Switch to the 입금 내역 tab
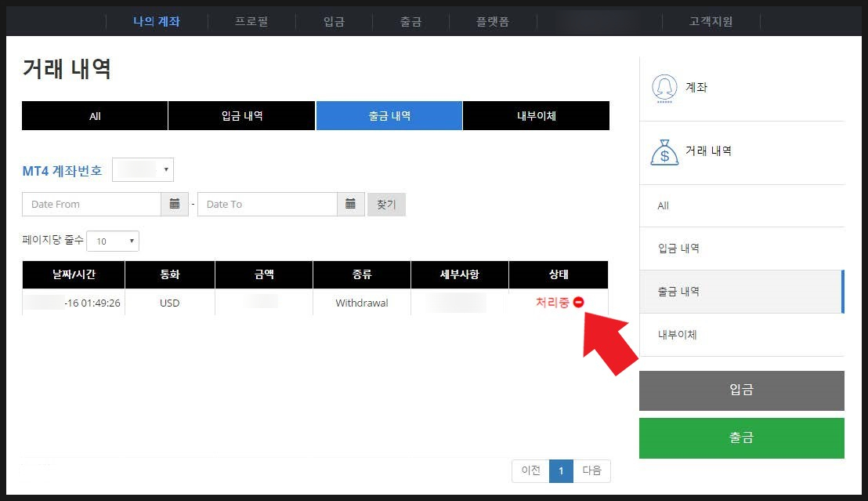The image size is (868, 501). (x=241, y=116)
